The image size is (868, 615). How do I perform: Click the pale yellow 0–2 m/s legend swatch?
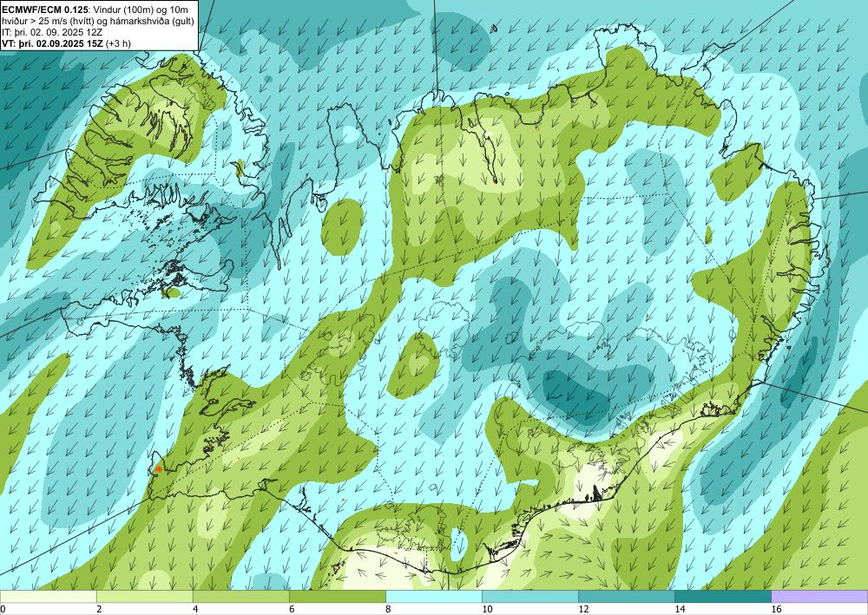point(48,596)
